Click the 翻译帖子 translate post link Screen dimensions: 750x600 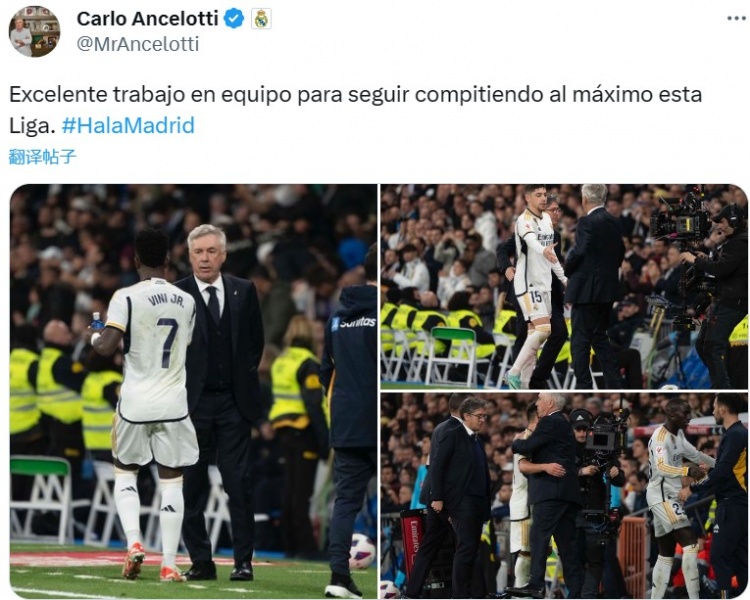[x=43, y=156]
